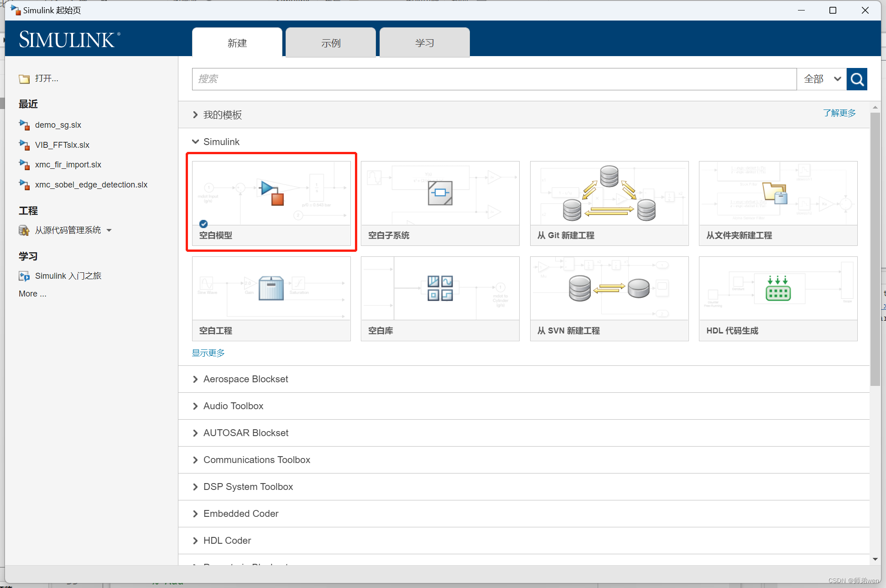Click the project box icon in 空白工程
Screen dimensions: 886x588
[271, 288]
